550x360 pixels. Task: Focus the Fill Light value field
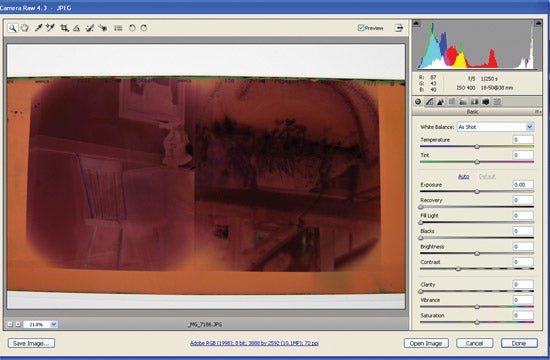[x=523, y=215]
